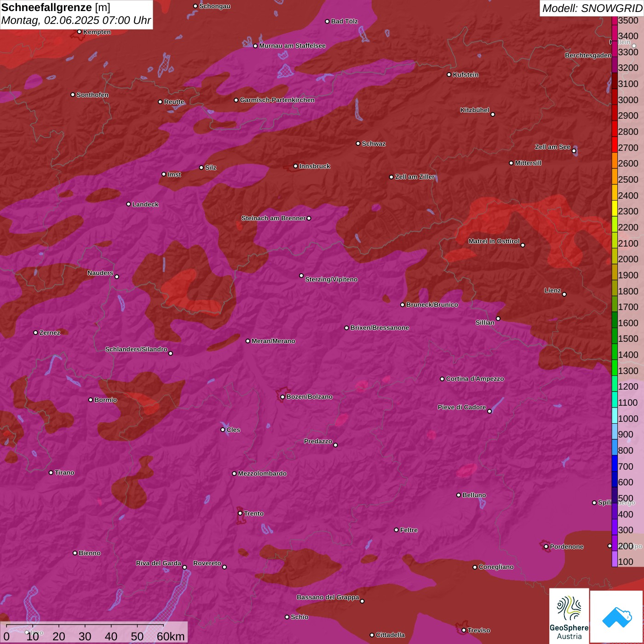Screen dimensions: 644x644
Task: Click the Kempten marker dot
Action: pyautogui.click(x=80, y=32)
